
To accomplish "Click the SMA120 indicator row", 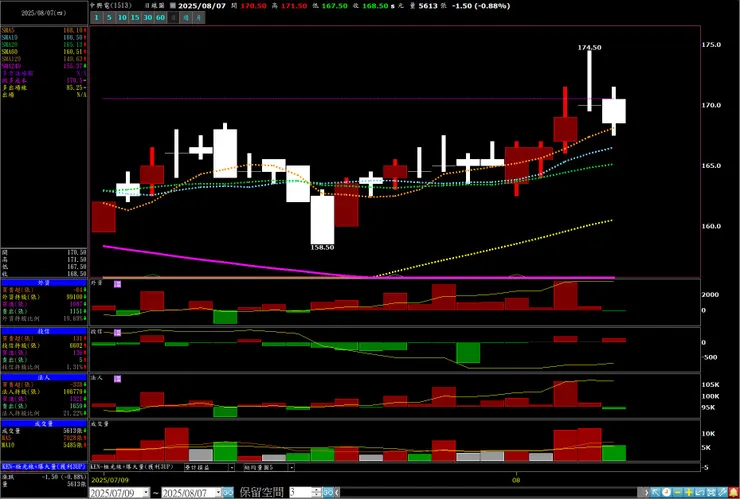I will [44, 59].
